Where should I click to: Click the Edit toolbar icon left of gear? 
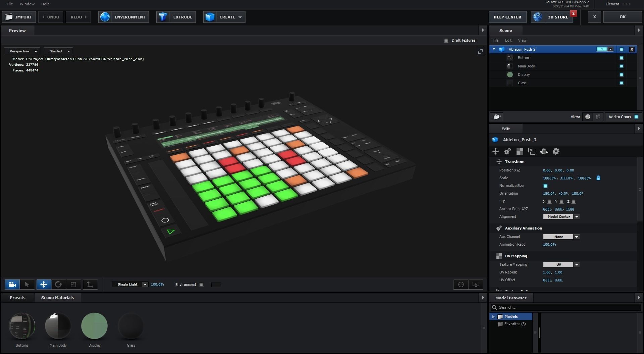pyautogui.click(x=544, y=151)
